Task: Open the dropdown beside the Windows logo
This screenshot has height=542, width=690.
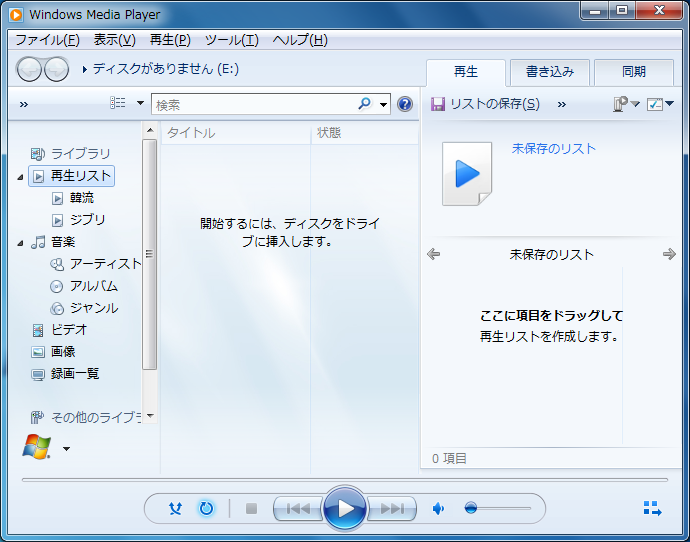Action: [66, 449]
